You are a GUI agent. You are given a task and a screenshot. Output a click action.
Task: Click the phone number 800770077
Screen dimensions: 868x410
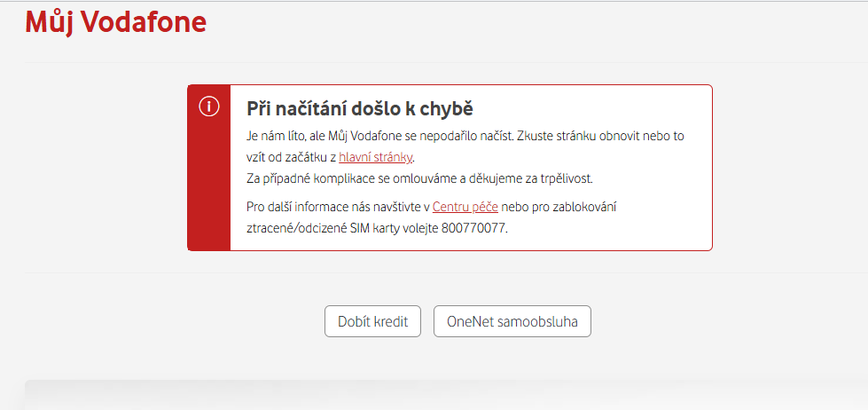coord(473,228)
